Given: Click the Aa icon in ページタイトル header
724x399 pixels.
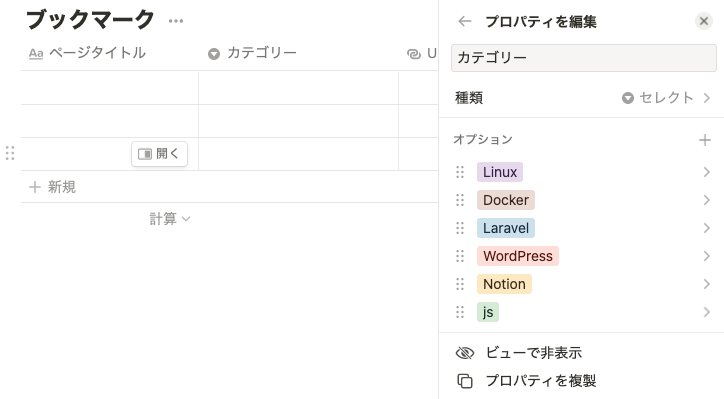Looking at the screenshot, I should [36, 54].
